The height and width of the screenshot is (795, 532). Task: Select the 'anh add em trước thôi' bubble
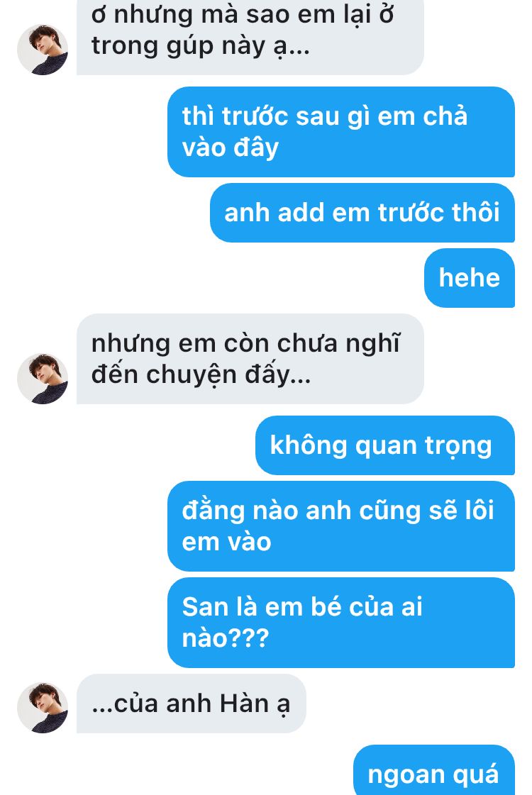point(362,213)
